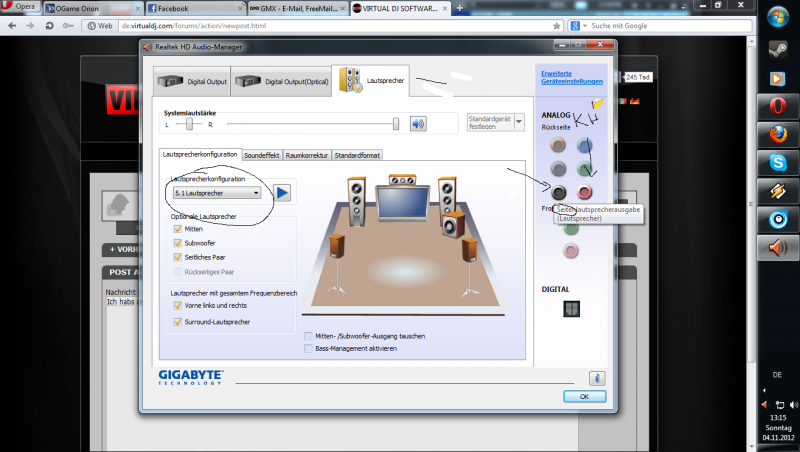Open media player taskbar icon

tap(778, 79)
